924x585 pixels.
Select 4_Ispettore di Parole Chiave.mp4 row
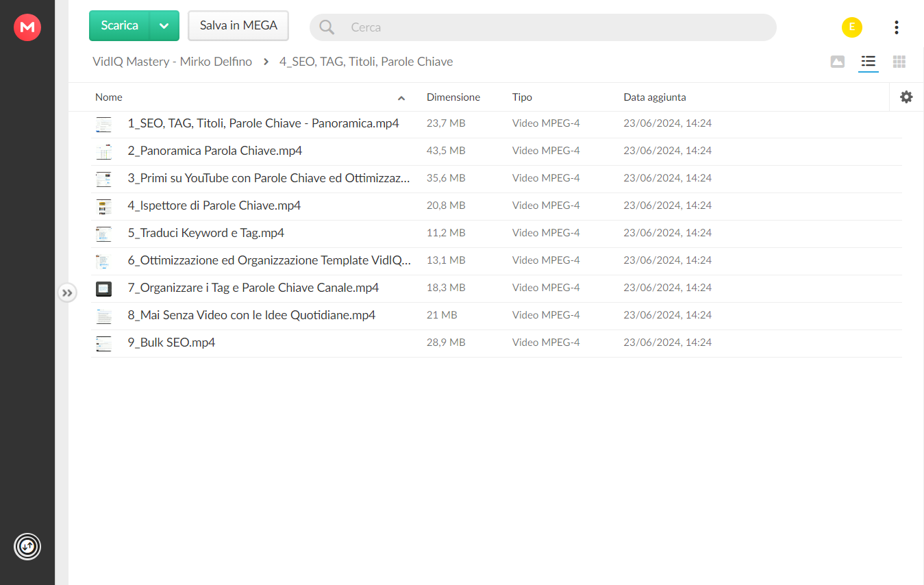pyautogui.click(x=496, y=206)
